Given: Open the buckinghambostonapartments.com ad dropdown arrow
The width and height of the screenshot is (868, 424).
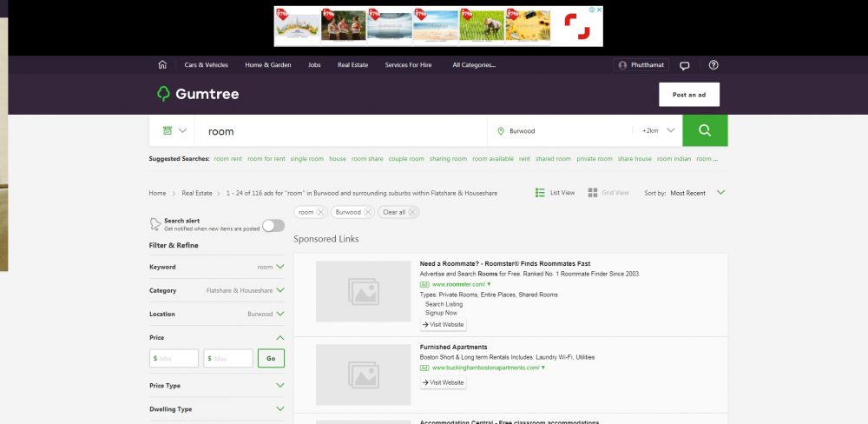Looking at the screenshot, I should pos(543,368).
